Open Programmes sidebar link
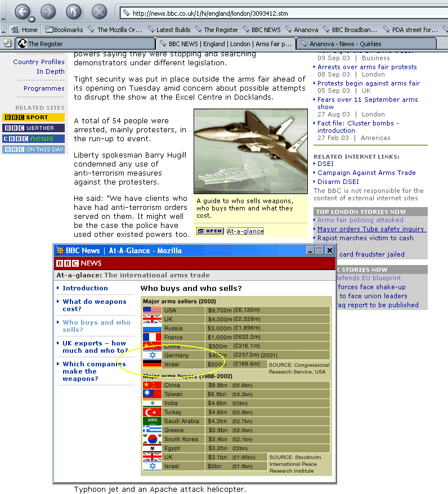448x494 pixels. coord(44,88)
